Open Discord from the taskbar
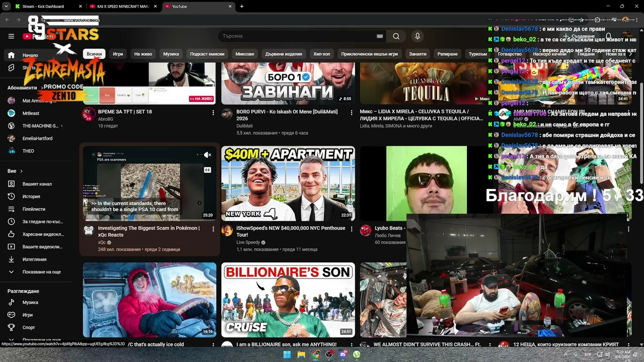644x362 pixels. (343, 354)
